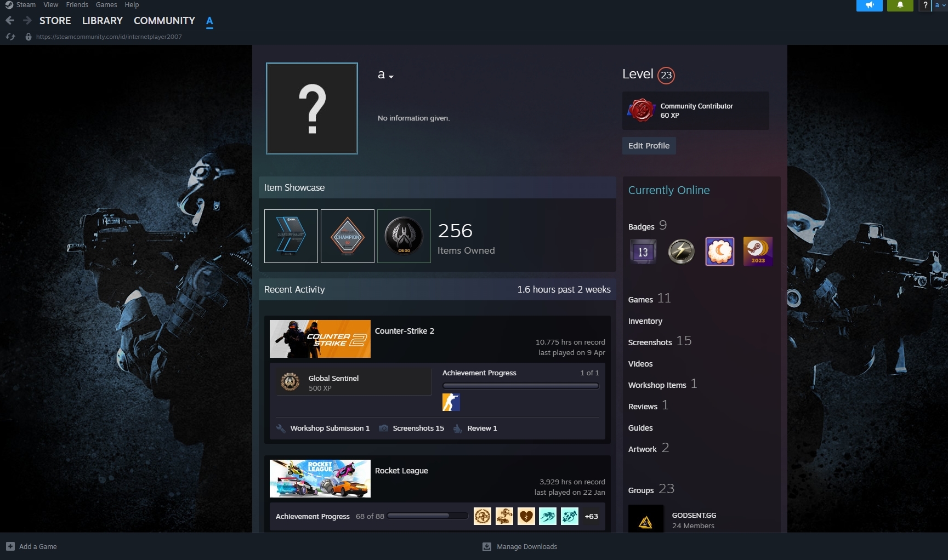Open the fourth Rocket League achievement icon

click(x=548, y=516)
